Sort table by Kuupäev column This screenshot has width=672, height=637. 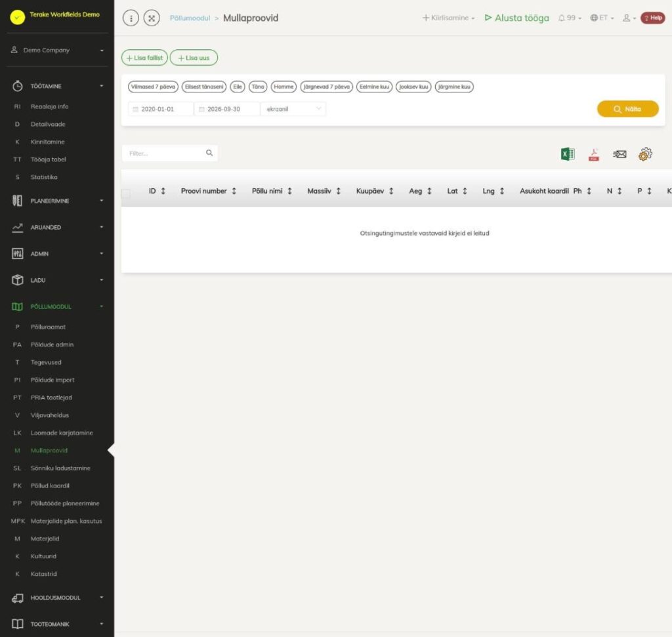click(x=375, y=191)
